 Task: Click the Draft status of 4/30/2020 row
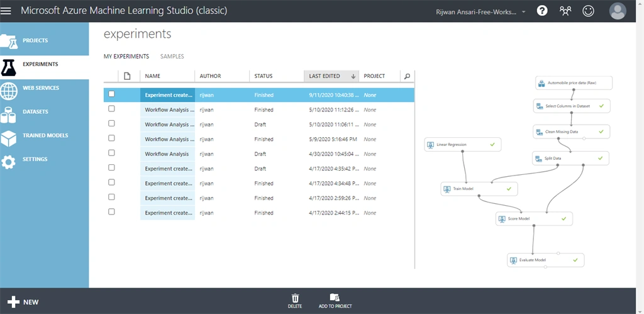click(x=260, y=154)
